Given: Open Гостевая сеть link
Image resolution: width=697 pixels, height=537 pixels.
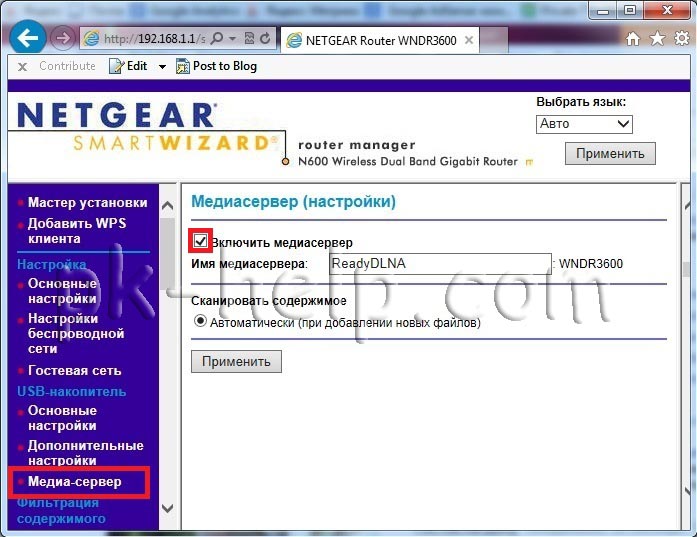Looking at the screenshot, I should pos(74,370).
